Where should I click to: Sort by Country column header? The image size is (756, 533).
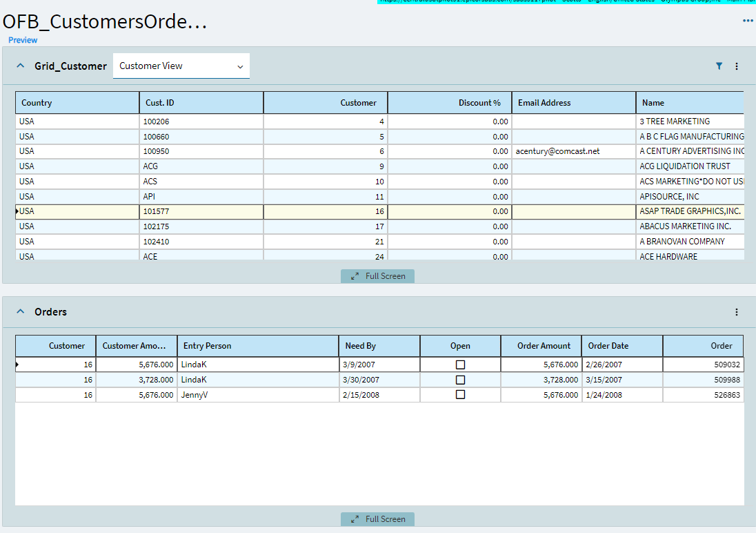coord(77,103)
